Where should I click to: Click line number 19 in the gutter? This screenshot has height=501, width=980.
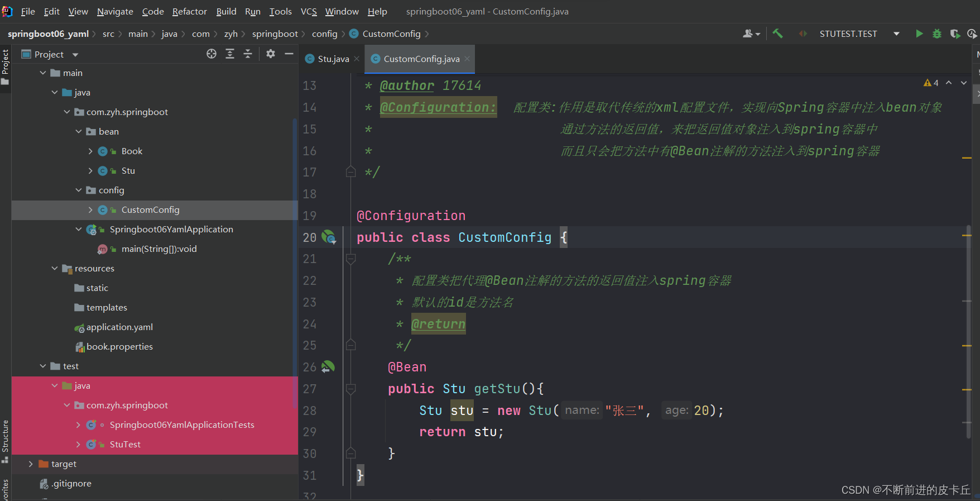click(x=309, y=216)
